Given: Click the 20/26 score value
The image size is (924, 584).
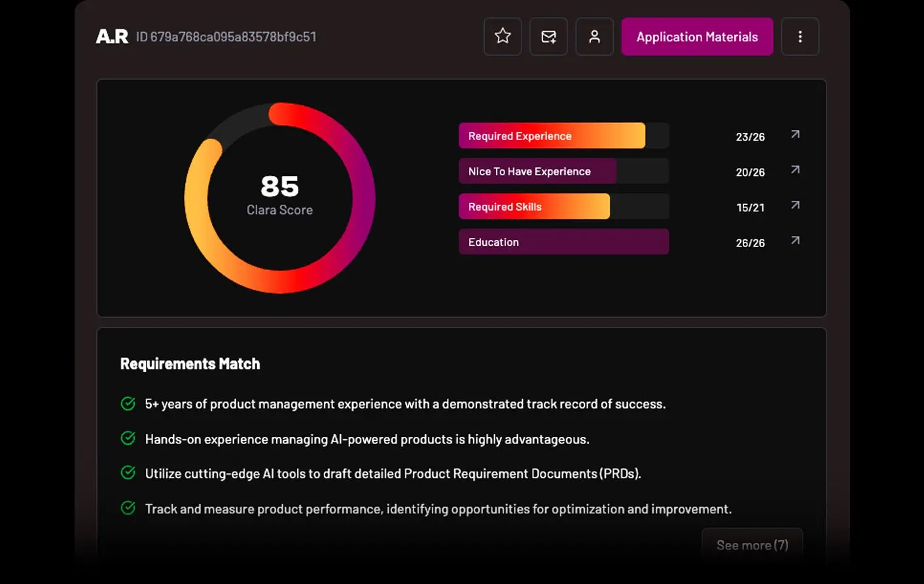Looking at the screenshot, I should [x=750, y=172].
